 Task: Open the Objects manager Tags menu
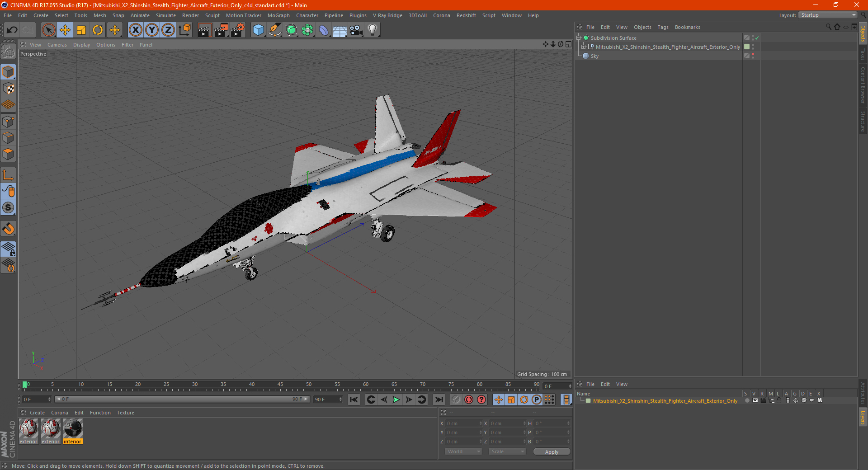pos(663,27)
